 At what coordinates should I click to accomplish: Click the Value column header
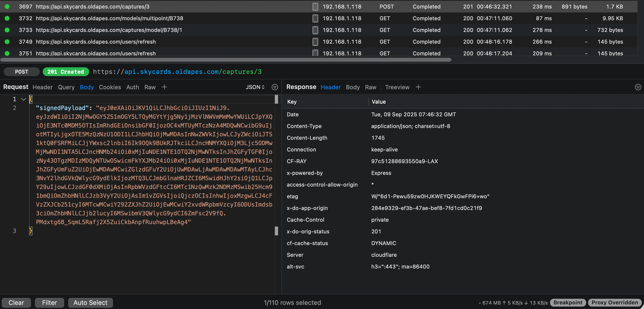(378, 102)
